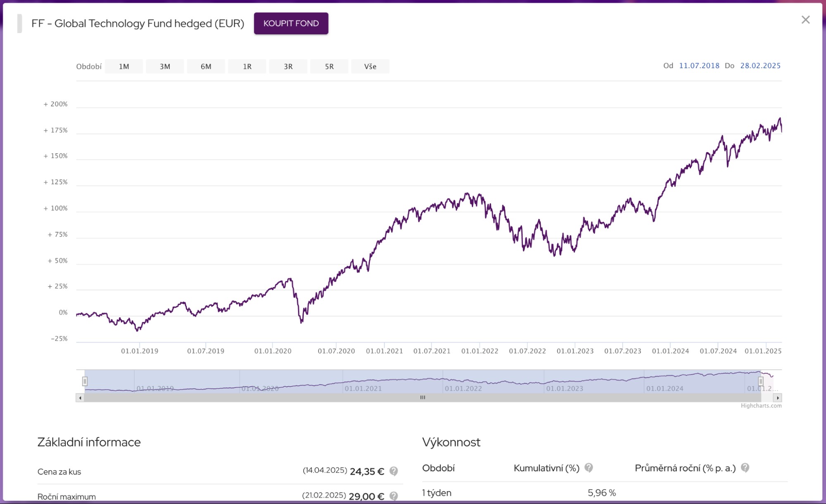
Task: Open the Do date picker showing 28.02.2025
Action: (760, 65)
